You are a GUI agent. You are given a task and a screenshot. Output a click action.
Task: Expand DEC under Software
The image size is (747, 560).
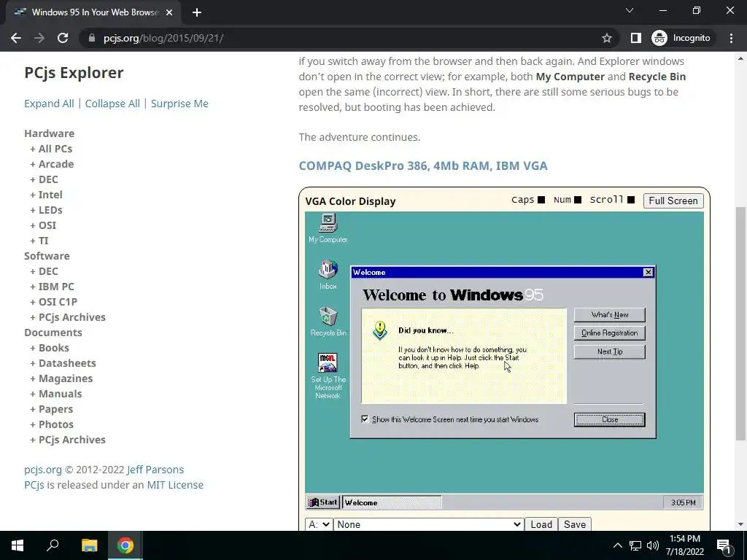tap(44, 271)
